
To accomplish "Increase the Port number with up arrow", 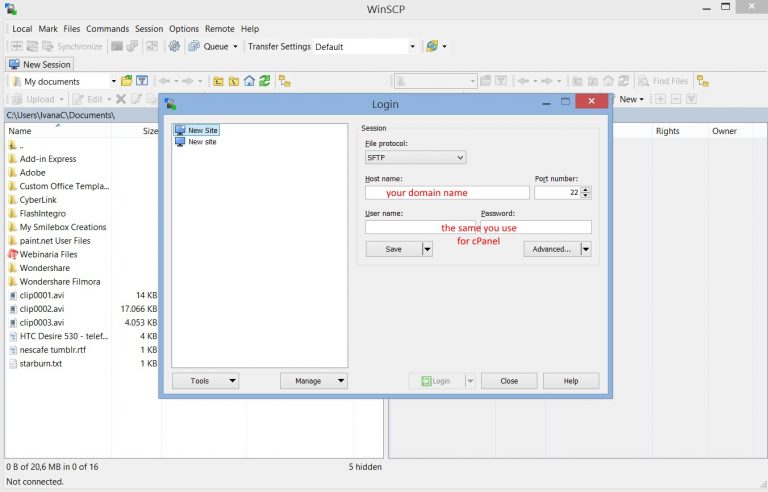I will [585, 189].
